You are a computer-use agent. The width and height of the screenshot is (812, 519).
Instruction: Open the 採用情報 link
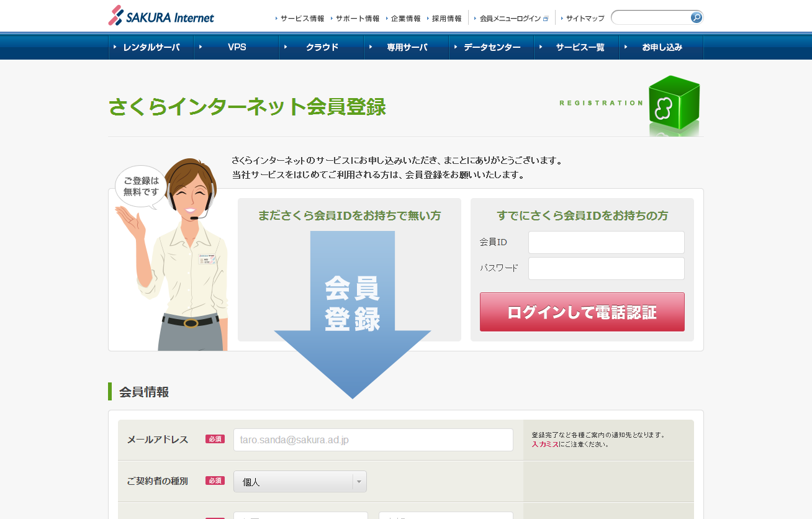pos(446,19)
